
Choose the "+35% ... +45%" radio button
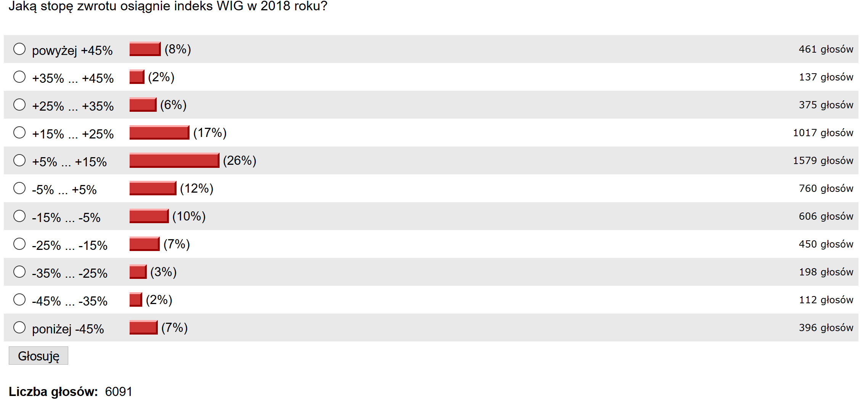[x=19, y=77]
